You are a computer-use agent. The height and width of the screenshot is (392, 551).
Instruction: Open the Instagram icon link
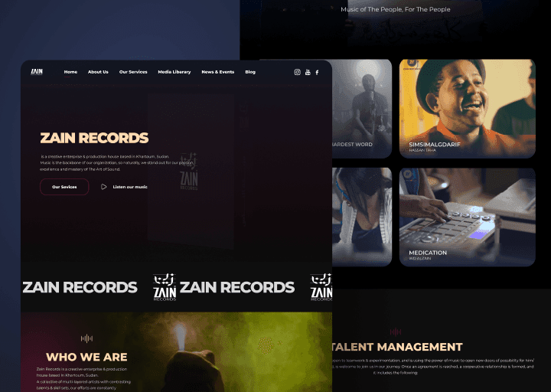click(297, 72)
